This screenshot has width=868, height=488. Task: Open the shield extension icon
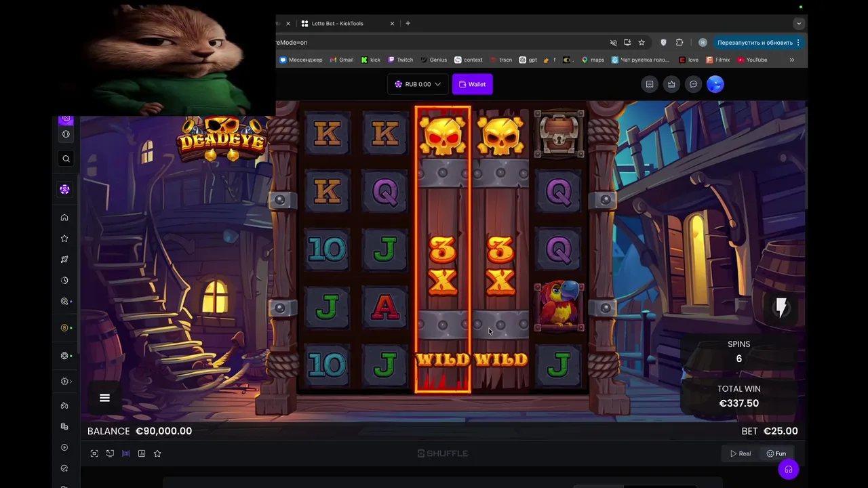pos(663,42)
